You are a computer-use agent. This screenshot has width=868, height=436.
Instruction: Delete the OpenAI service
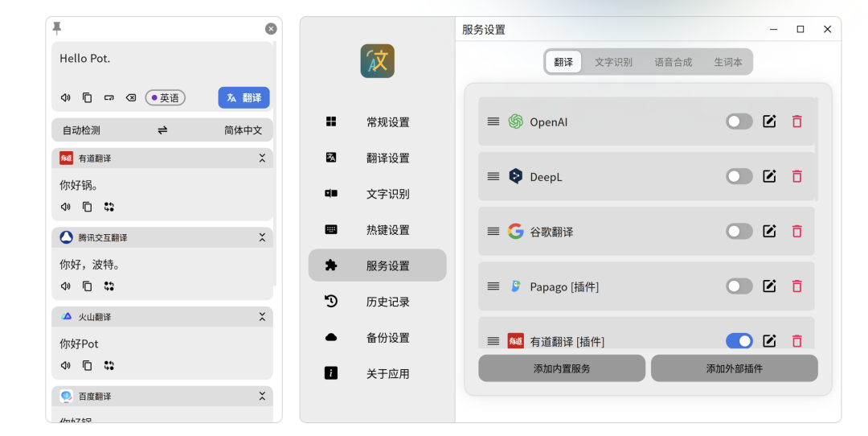click(797, 121)
